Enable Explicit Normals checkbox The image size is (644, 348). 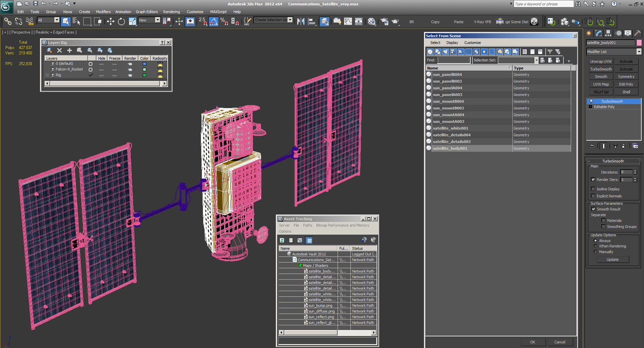(x=593, y=196)
